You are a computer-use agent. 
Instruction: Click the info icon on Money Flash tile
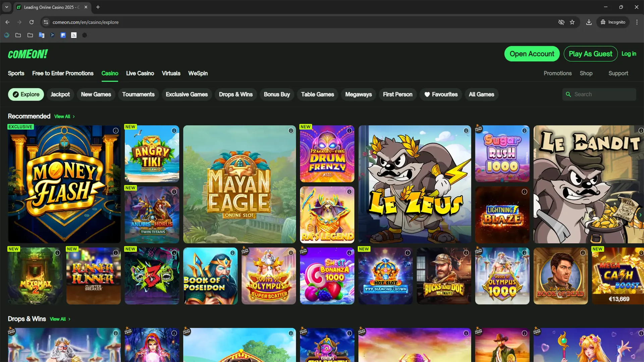116,131
